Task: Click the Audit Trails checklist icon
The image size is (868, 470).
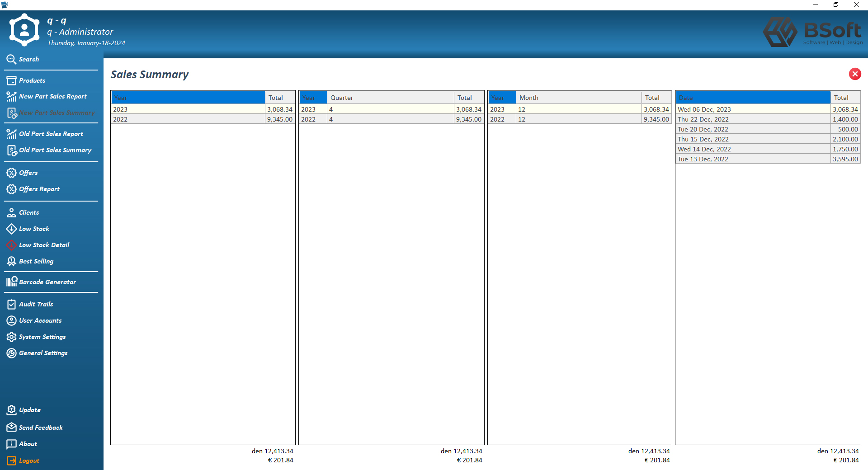Action: point(11,304)
